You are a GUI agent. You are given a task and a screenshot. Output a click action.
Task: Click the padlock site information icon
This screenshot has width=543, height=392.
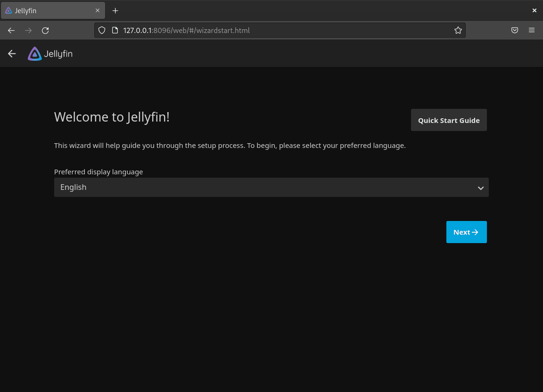115,30
